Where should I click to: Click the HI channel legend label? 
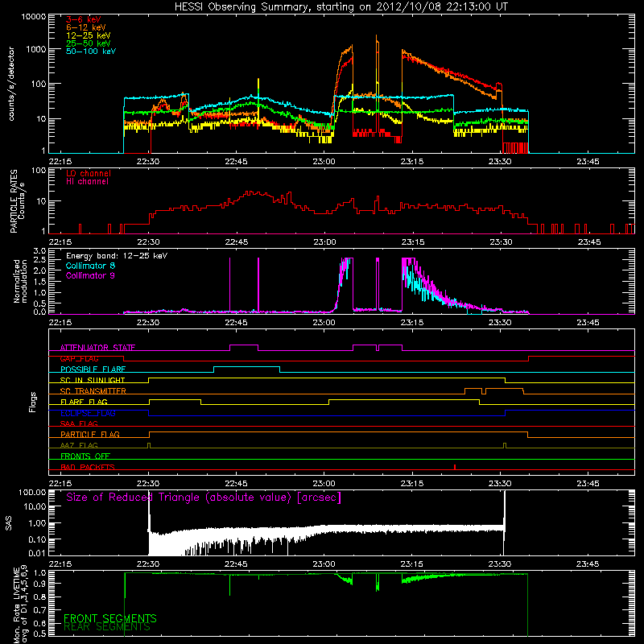(87, 182)
